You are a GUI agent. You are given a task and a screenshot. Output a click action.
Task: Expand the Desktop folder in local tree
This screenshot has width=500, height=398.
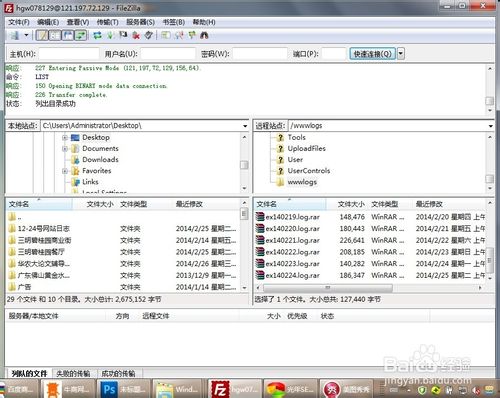65,137
